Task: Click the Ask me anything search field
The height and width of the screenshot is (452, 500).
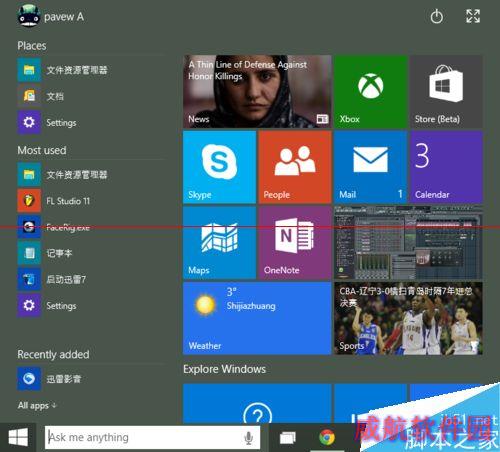Action: (x=152, y=437)
